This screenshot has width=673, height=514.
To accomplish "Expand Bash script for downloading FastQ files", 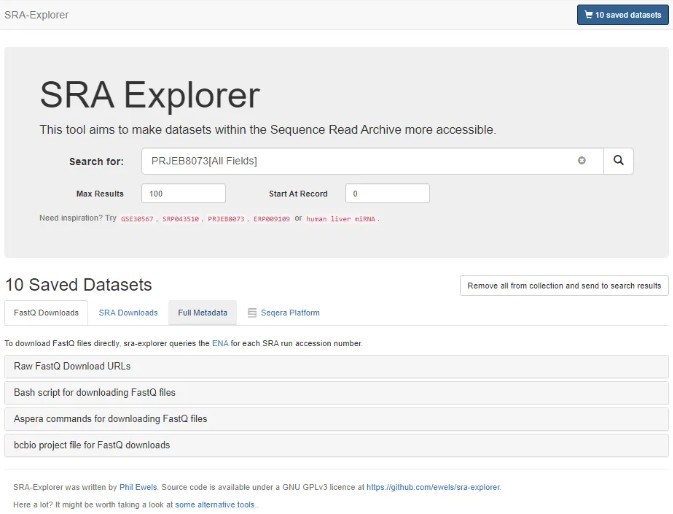I will pos(336,393).
